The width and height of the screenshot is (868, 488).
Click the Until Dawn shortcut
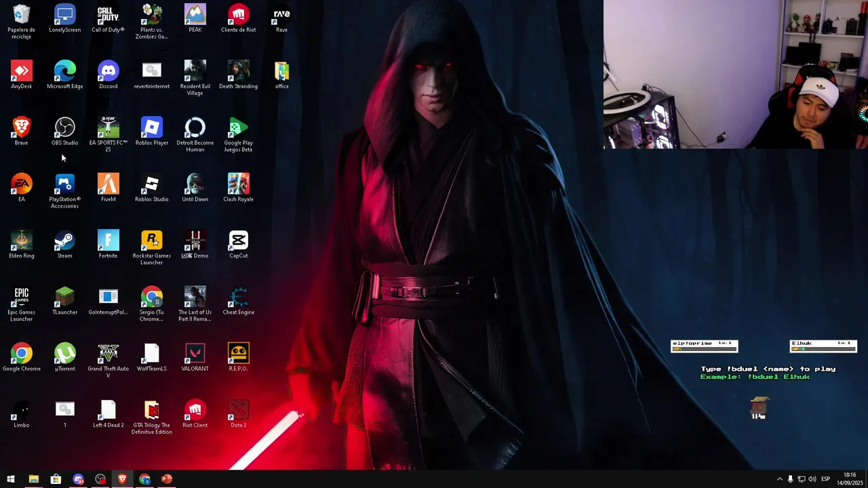pyautogui.click(x=195, y=188)
